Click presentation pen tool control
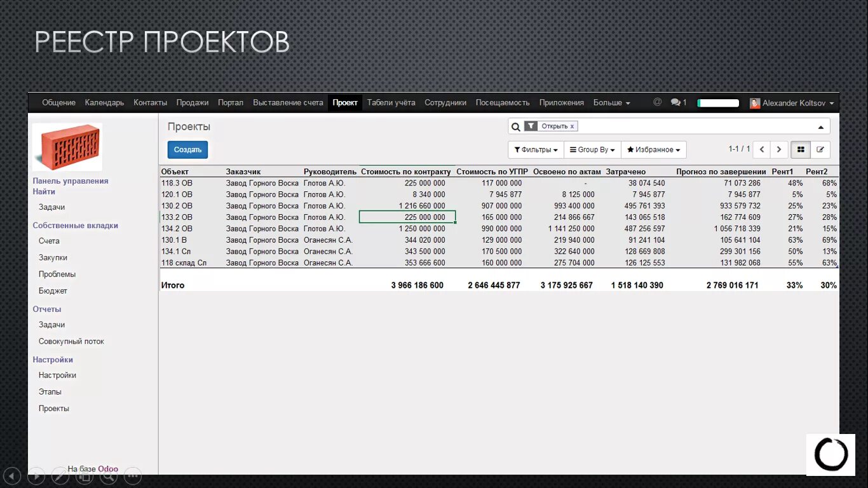868x488 pixels. [x=60, y=475]
